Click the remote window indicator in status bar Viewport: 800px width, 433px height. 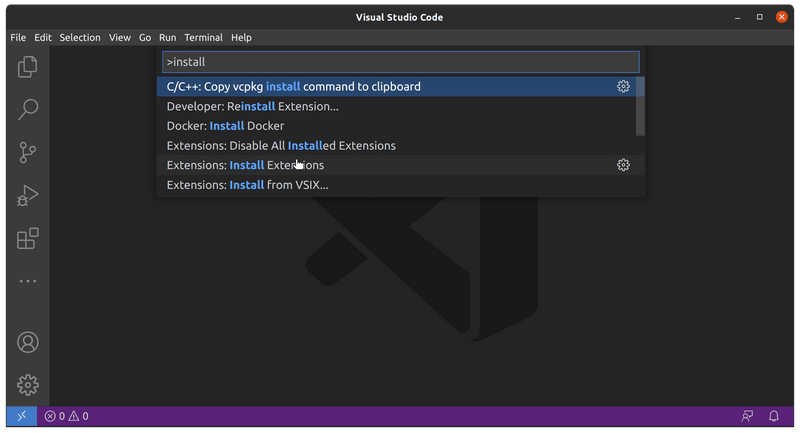(21, 416)
